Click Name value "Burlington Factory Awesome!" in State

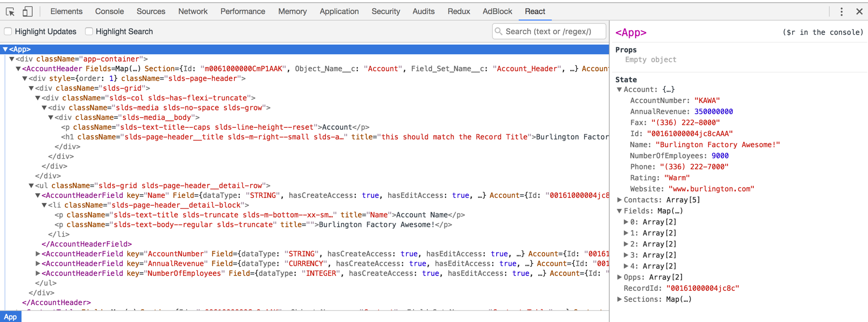718,145
